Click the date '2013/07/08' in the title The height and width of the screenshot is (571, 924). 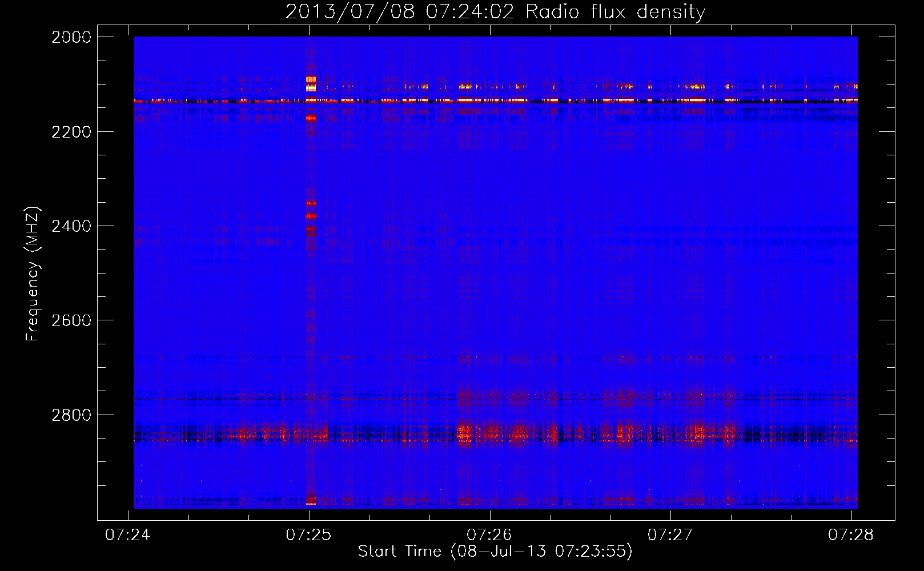click(350, 12)
